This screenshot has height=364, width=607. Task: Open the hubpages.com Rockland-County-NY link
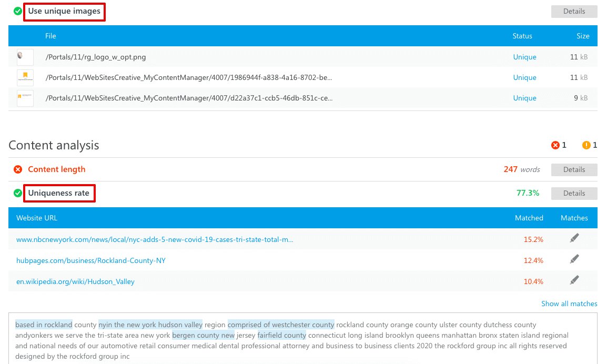pos(91,260)
